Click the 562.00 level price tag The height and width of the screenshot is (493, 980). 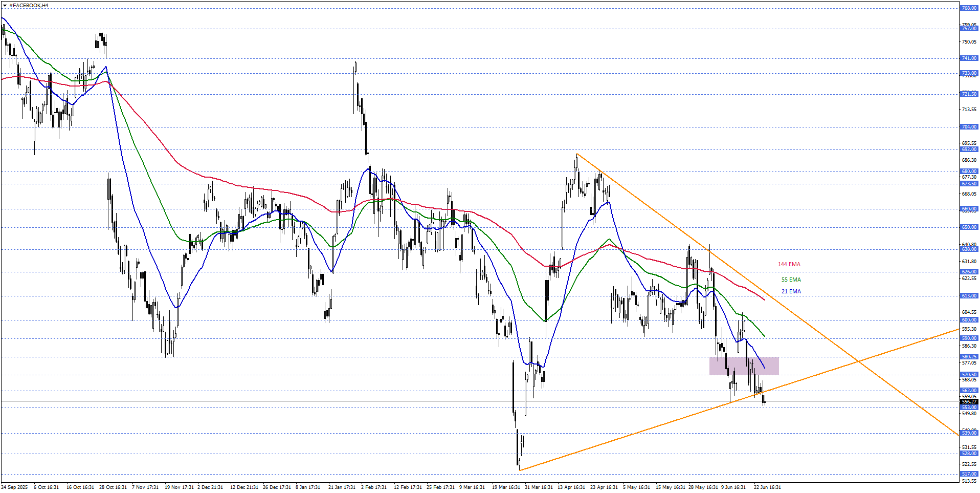pyautogui.click(x=969, y=391)
